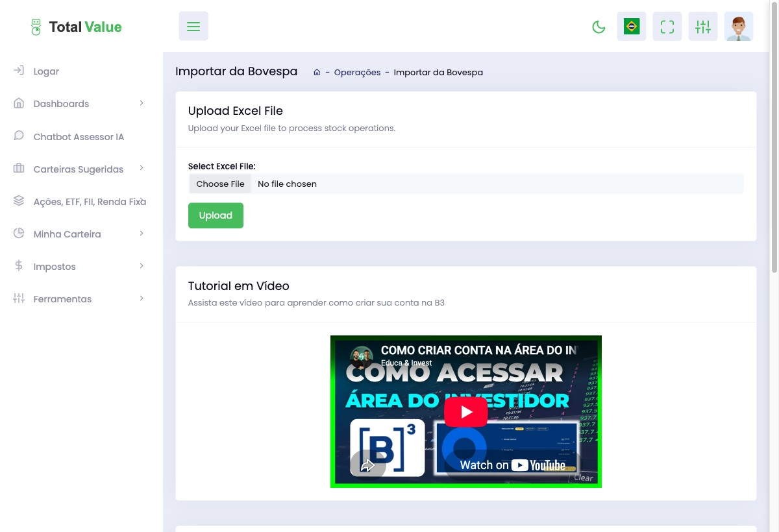Viewport: 779px width, 532px height.
Task: Open the Total Value logo home
Action: (x=76, y=27)
